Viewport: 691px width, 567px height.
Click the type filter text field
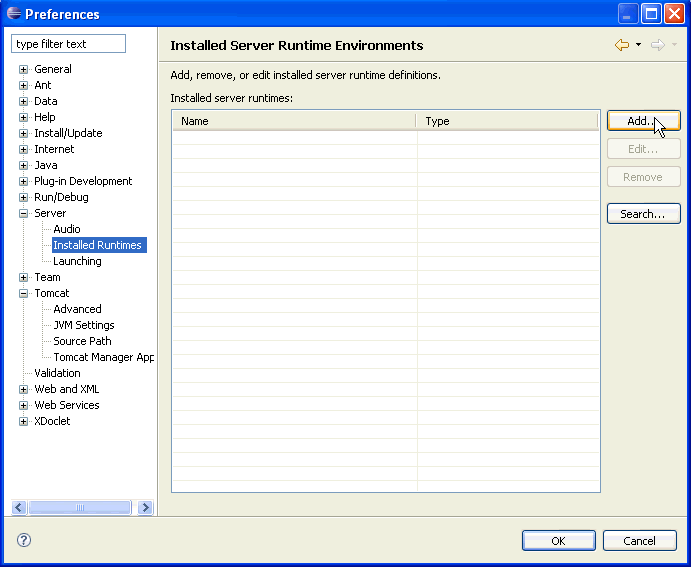pyautogui.click(x=68, y=44)
